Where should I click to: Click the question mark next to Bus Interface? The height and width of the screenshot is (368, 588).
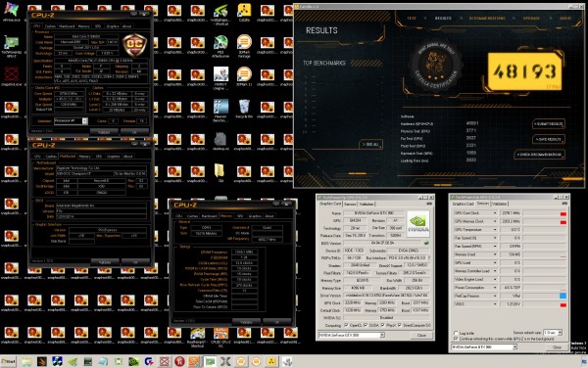pyautogui.click(x=429, y=258)
